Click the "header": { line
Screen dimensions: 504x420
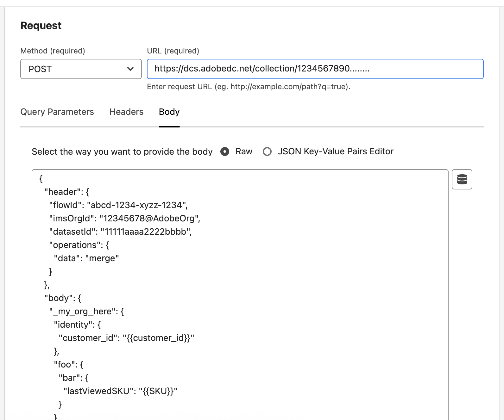(67, 192)
